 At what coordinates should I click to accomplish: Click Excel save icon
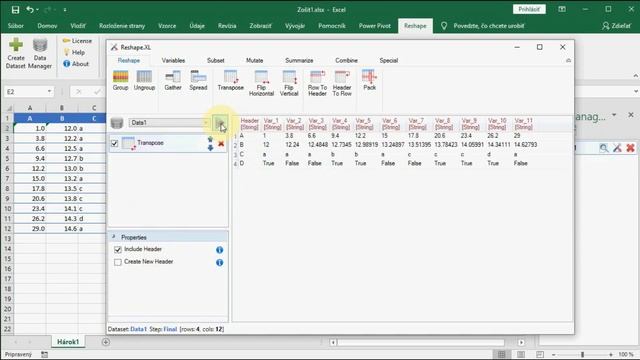pyautogui.click(x=16, y=9)
